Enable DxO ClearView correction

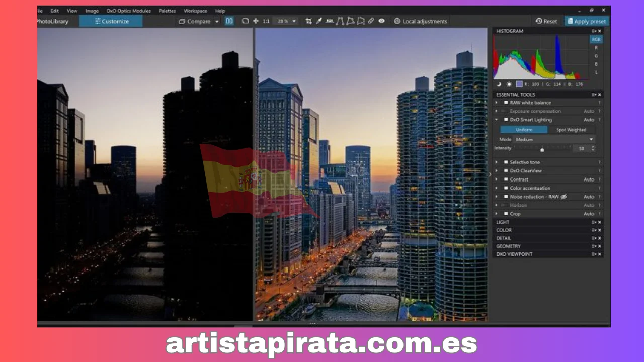click(x=506, y=171)
